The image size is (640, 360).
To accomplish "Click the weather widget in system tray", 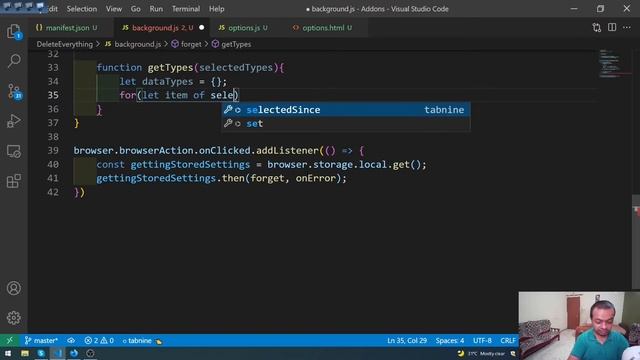I will (x=482, y=353).
